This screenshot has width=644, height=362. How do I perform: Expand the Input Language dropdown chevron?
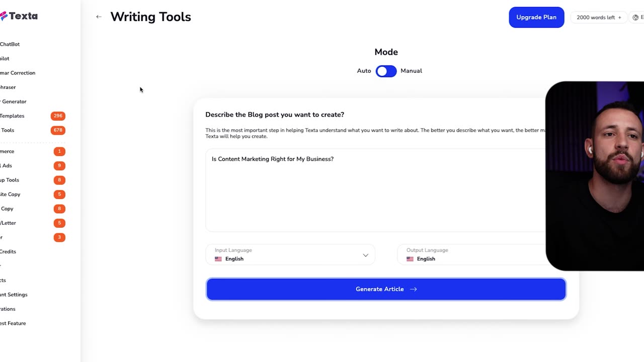coord(366,255)
